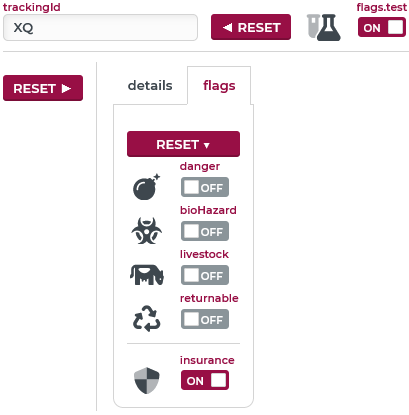
Task: Click the biohazard symbol icon
Action: pyautogui.click(x=146, y=231)
